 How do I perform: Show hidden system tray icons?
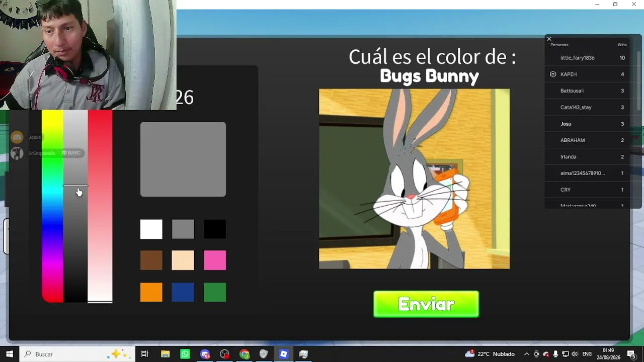coord(527,354)
